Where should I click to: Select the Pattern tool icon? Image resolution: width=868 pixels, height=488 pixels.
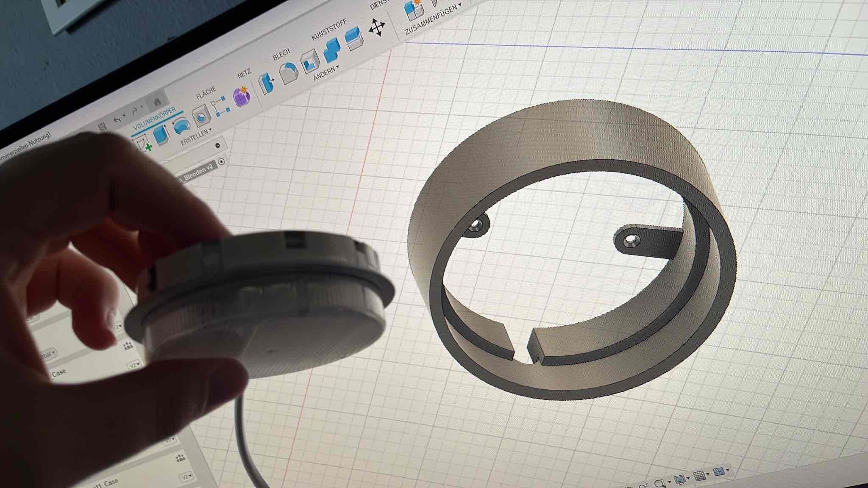point(220,106)
